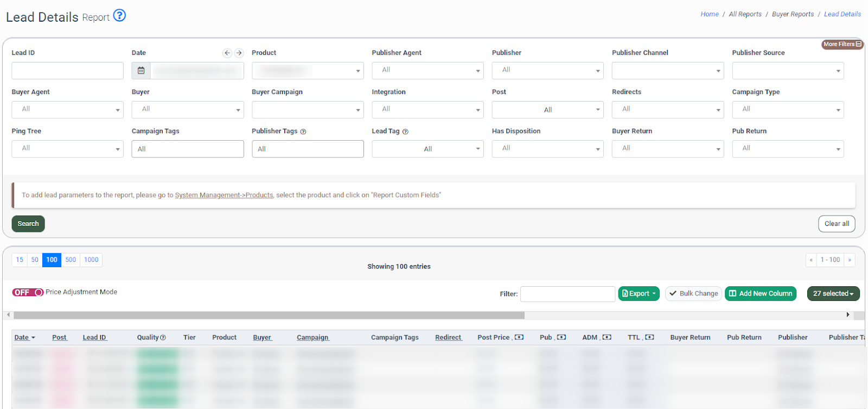
Task: Select 500 entries per page
Action: 71,260
